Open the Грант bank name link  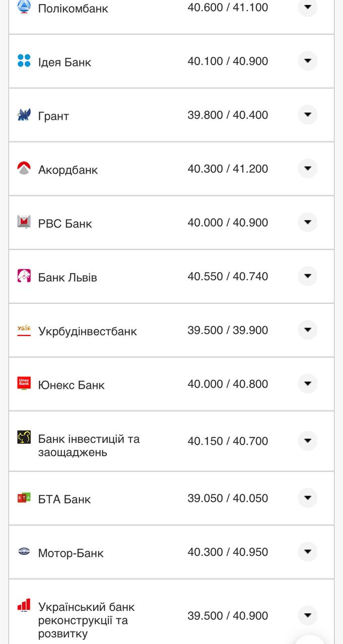click(53, 116)
